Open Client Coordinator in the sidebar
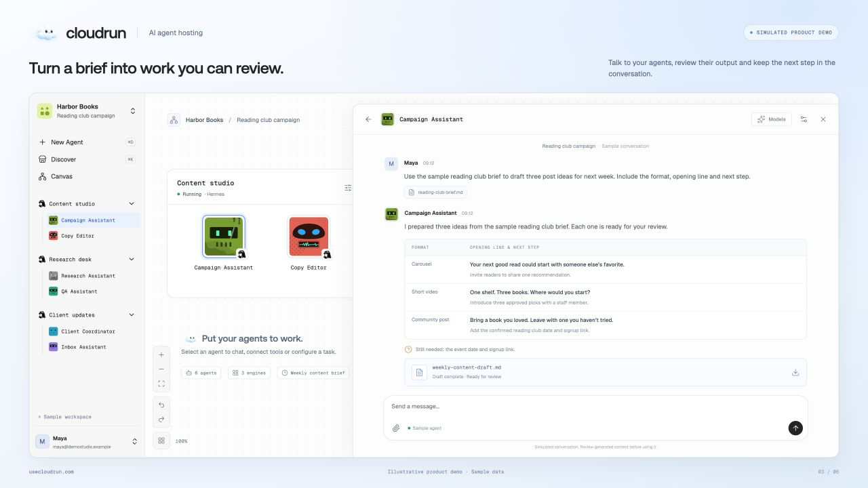The height and width of the screenshot is (488, 868). click(92, 331)
